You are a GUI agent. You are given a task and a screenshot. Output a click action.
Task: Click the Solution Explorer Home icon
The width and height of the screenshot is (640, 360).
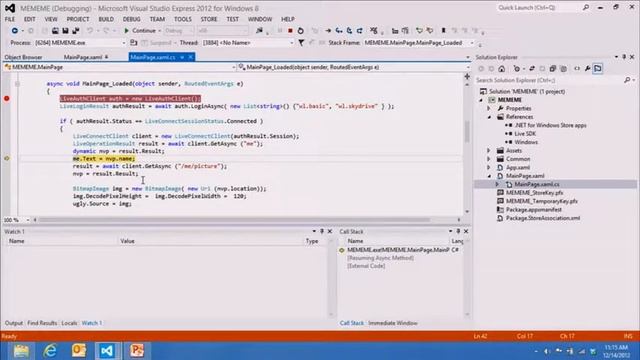click(502, 69)
